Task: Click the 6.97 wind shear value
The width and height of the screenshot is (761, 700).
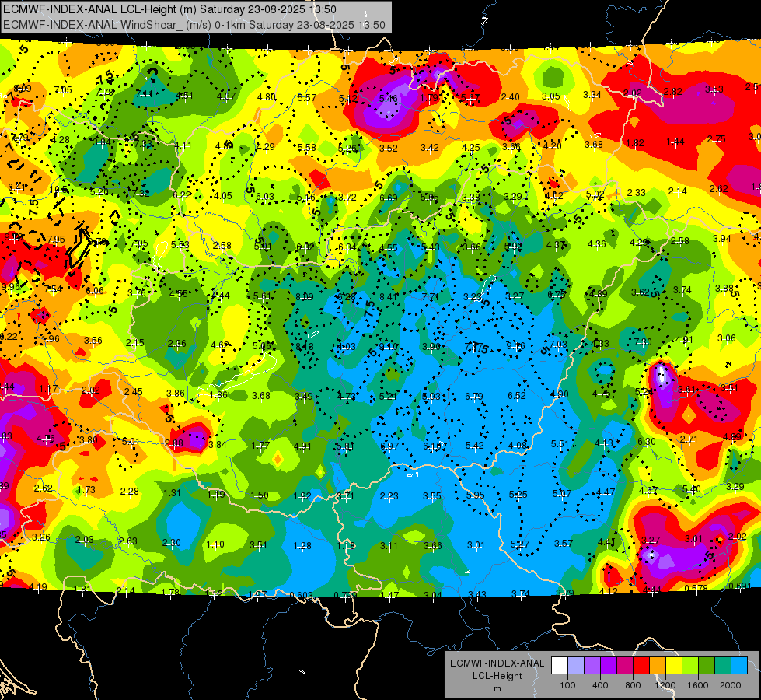Action: [x=389, y=446]
